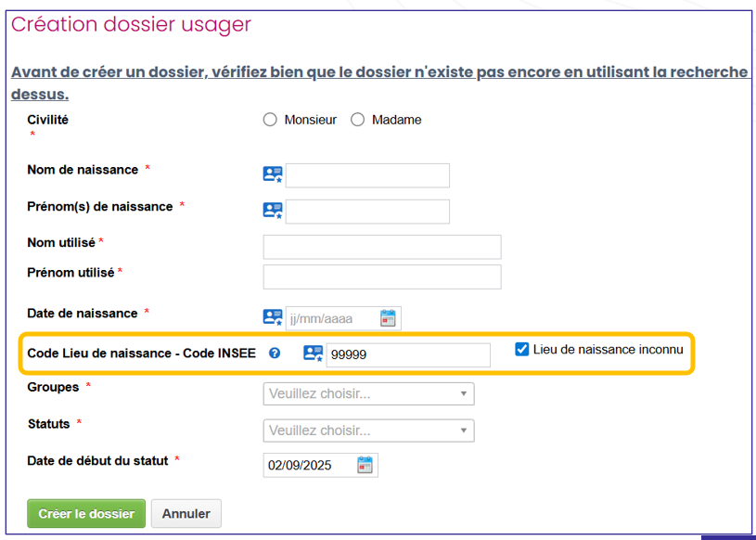Image resolution: width=756 pixels, height=540 pixels.
Task: Click the Code INSEE field containing 99999
Action: pyautogui.click(x=408, y=354)
